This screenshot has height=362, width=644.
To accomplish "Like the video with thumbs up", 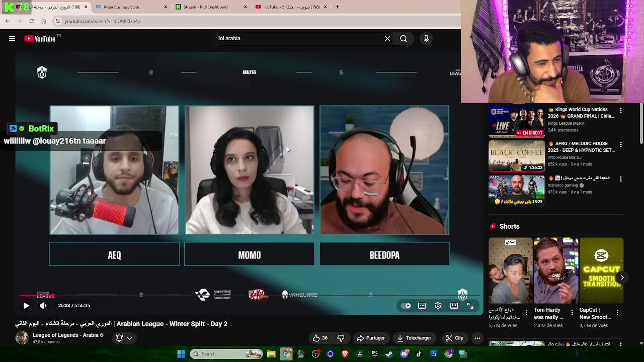I will click(x=320, y=338).
